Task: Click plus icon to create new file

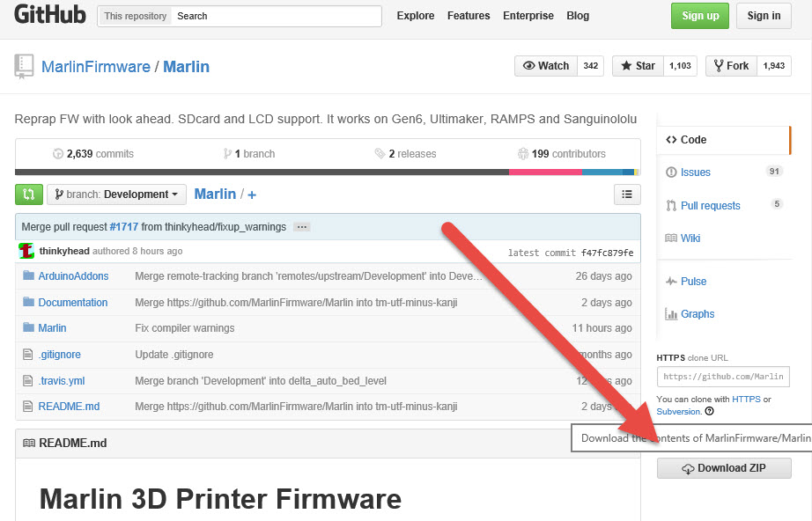Action: pos(252,195)
